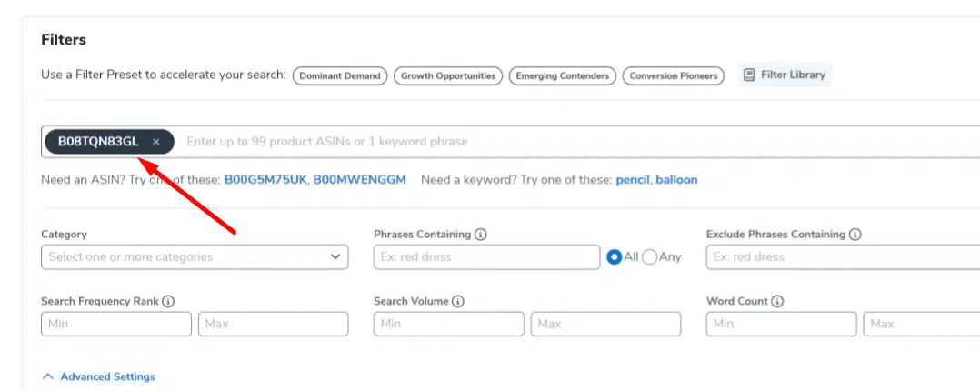Apply the Dominant Demand preset
Viewport: 980px width, 391px height.
coord(340,76)
